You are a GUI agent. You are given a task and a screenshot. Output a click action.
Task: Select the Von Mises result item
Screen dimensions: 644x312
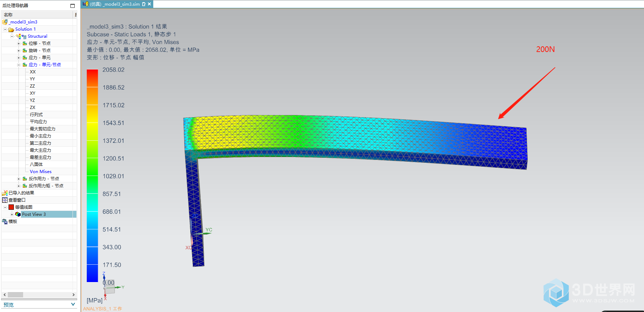click(41, 172)
